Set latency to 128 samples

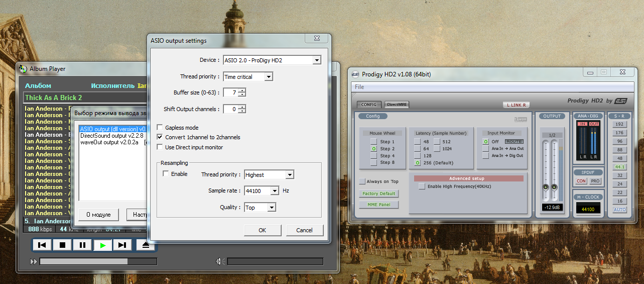417,156
